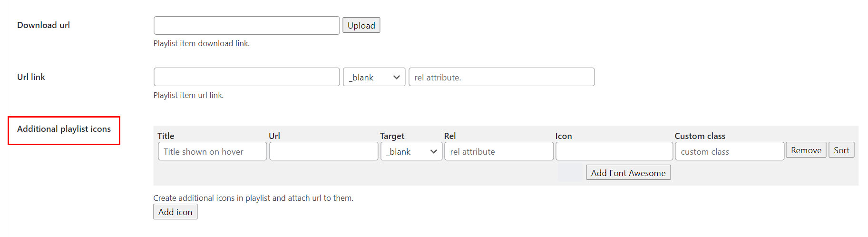
Task: Click the Download url label
Action: (x=43, y=25)
